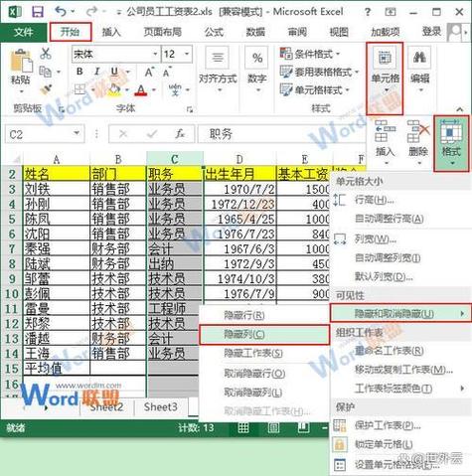The image size is (472, 476).
Task: Click 套用表格格式 format as table
Action: tap(319, 72)
